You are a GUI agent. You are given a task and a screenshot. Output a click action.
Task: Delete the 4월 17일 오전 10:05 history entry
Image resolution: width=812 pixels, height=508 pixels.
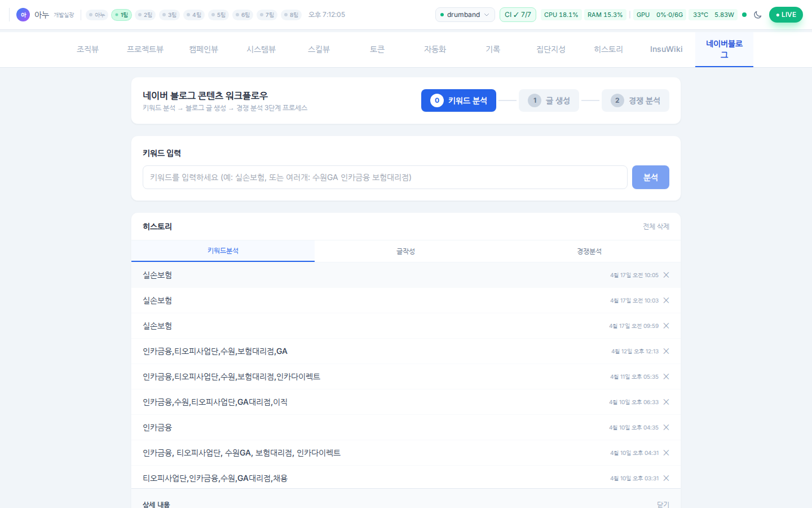point(666,275)
